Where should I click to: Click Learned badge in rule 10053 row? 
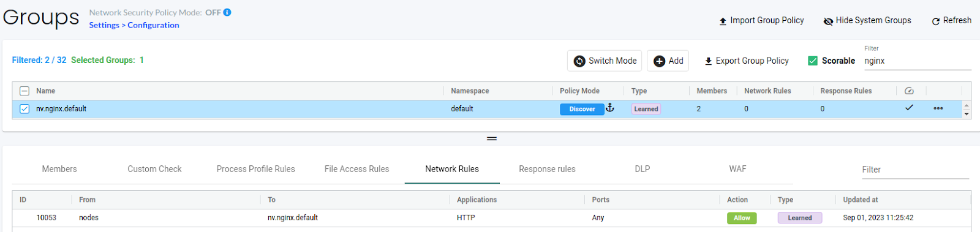800,218
